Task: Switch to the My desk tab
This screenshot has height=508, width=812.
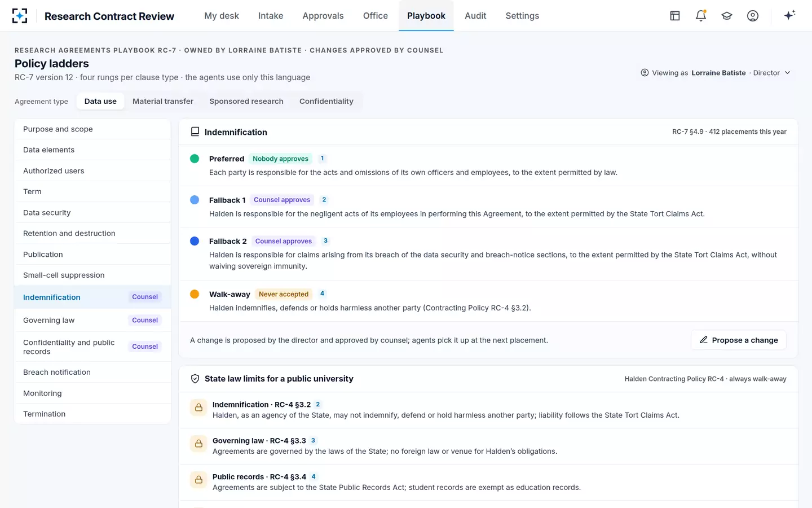Action: pyautogui.click(x=222, y=16)
